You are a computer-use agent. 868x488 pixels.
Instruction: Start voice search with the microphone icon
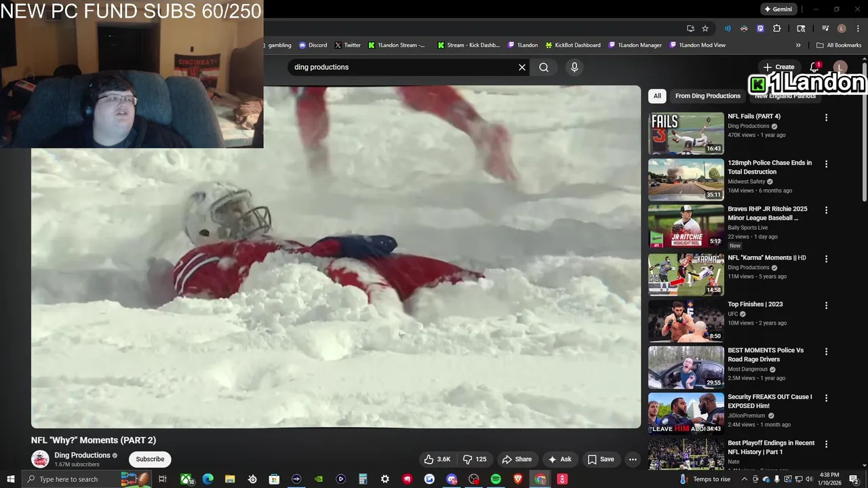pyautogui.click(x=574, y=67)
